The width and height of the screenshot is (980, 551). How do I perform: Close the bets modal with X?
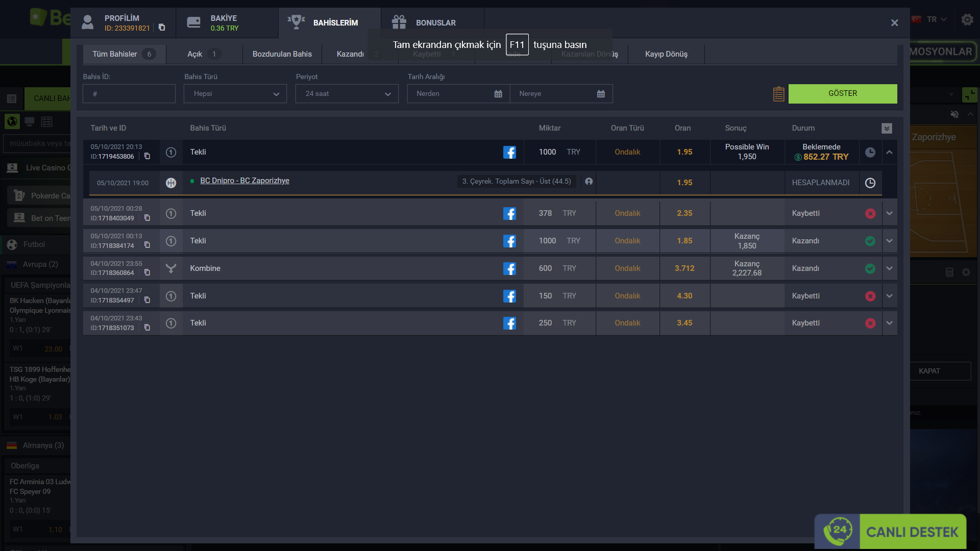894,23
